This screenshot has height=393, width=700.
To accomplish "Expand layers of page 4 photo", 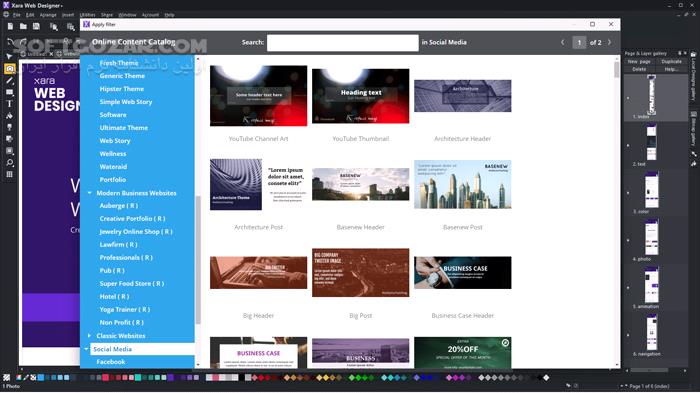I will tap(628, 240).
